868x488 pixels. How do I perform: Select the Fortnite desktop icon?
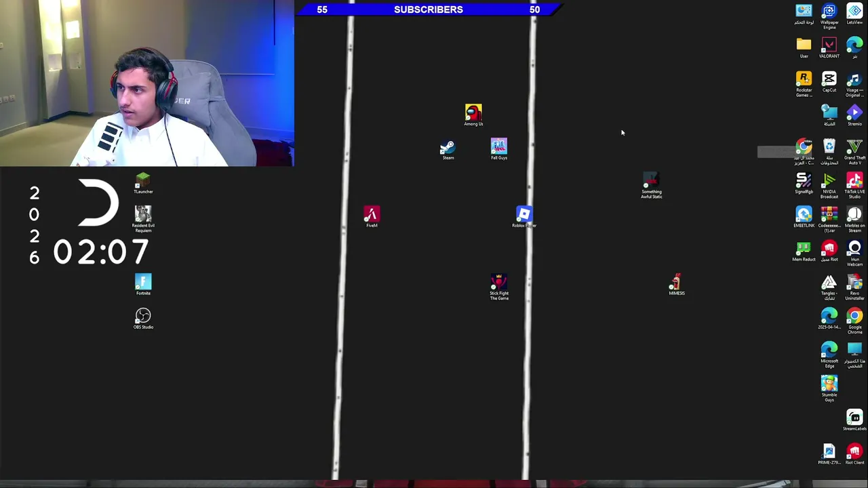tap(143, 285)
